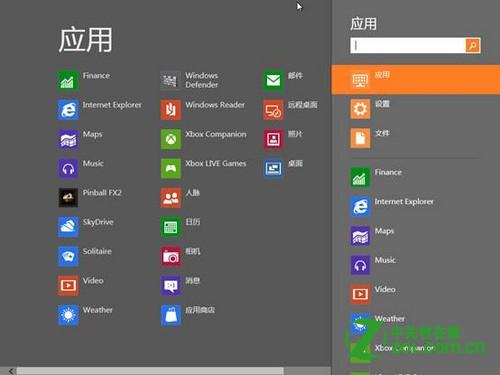
Task: Open the Maps app icon in Apps list
Action: 68,139
